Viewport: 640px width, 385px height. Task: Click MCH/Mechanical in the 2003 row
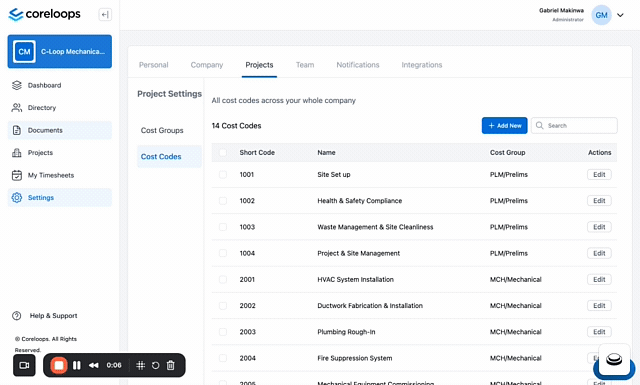point(516,332)
